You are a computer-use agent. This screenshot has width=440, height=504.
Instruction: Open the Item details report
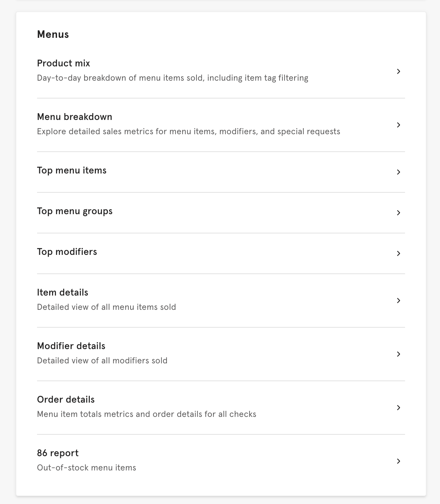[x=62, y=292]
